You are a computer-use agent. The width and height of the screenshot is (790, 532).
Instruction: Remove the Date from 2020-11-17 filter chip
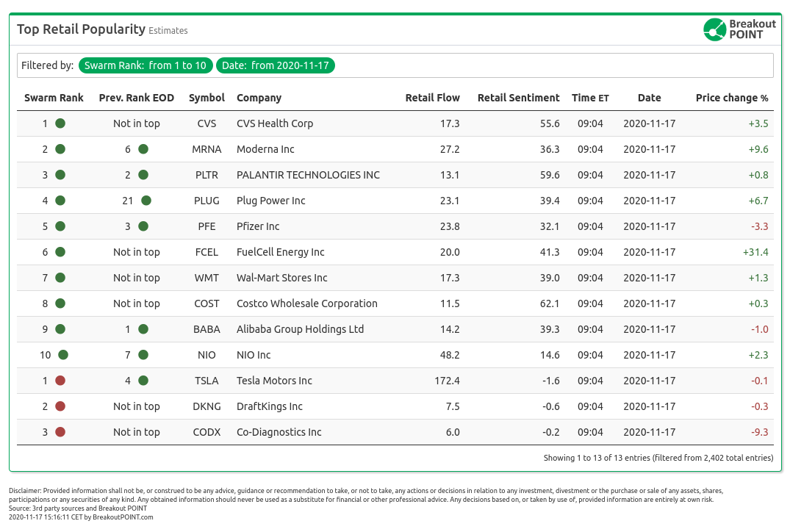tap(276, 65)
